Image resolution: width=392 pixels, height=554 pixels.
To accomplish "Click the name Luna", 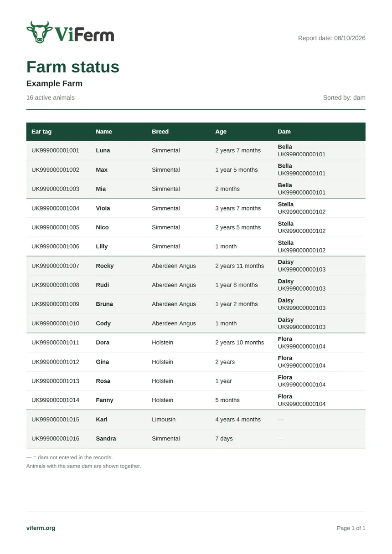I will [x=103, y=150].
